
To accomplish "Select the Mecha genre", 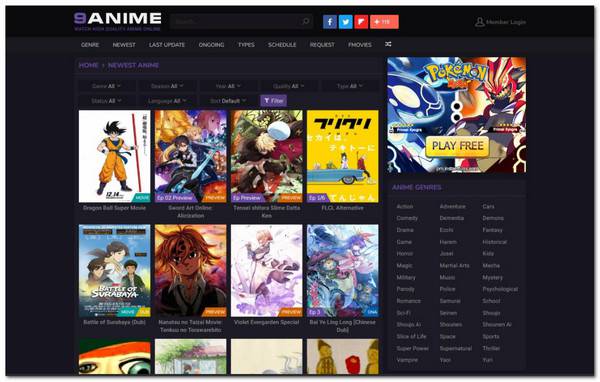I will pos(491,265).
